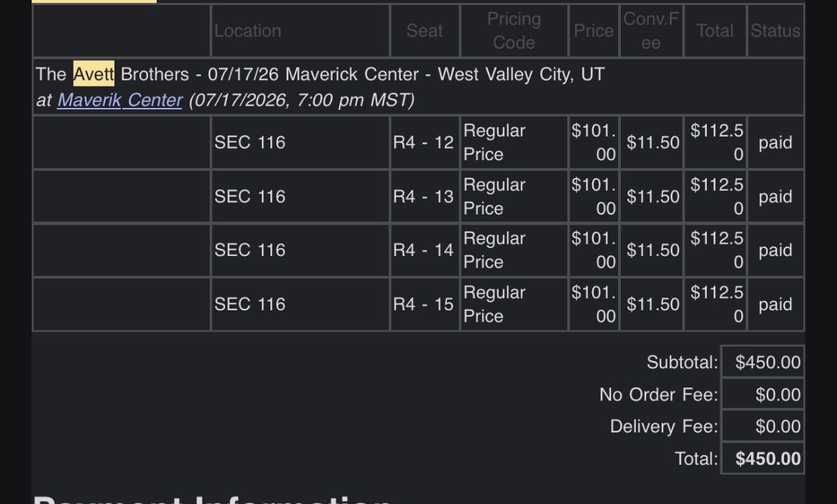Viewport: 837px width, 504px height.
Task: Click the Seat column header
Action: coord(424,31)
